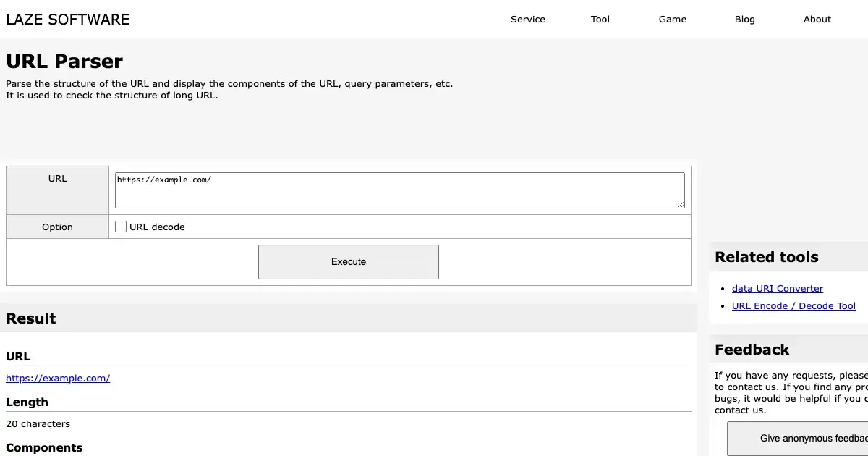868x456 pixels.
Task: Open the data URI Converter link
Action: (x=778, y=288)
